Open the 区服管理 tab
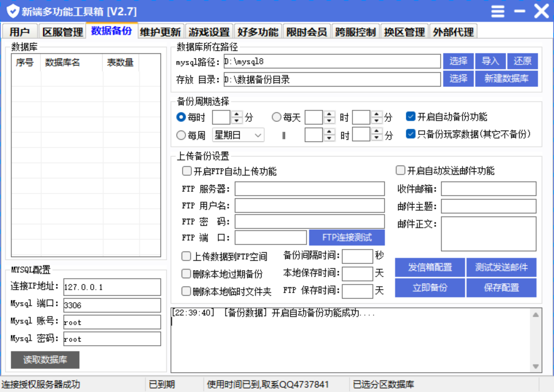This screenshot has width=554, height=392. [x=62, y=32]
